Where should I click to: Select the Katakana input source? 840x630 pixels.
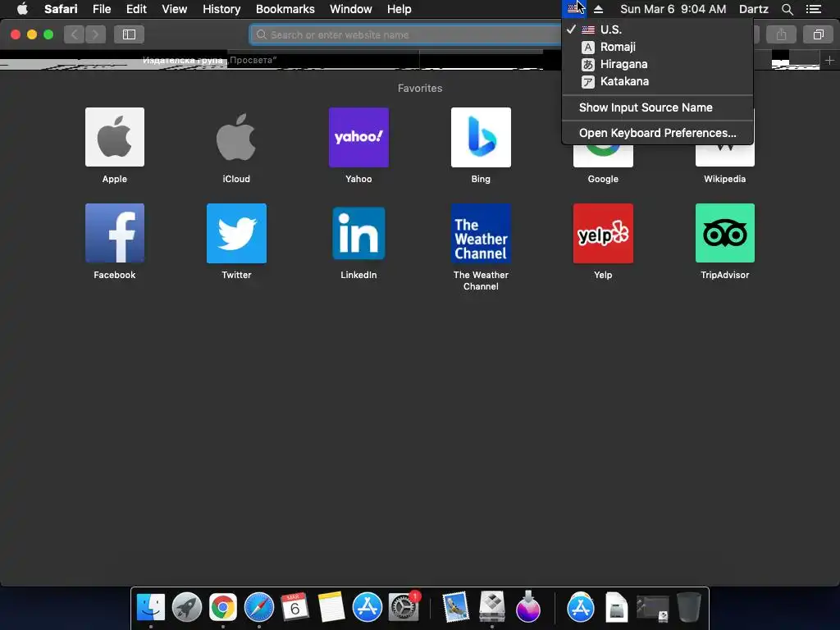click(x=657, y=81)
